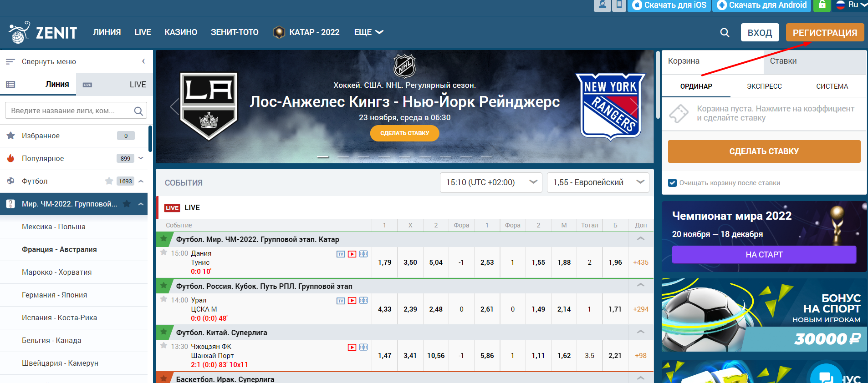The height and width of the screenshot is (383, 868).
Task: Open TV icon for Урал - ЦСКА М
Action: point(341,301)
